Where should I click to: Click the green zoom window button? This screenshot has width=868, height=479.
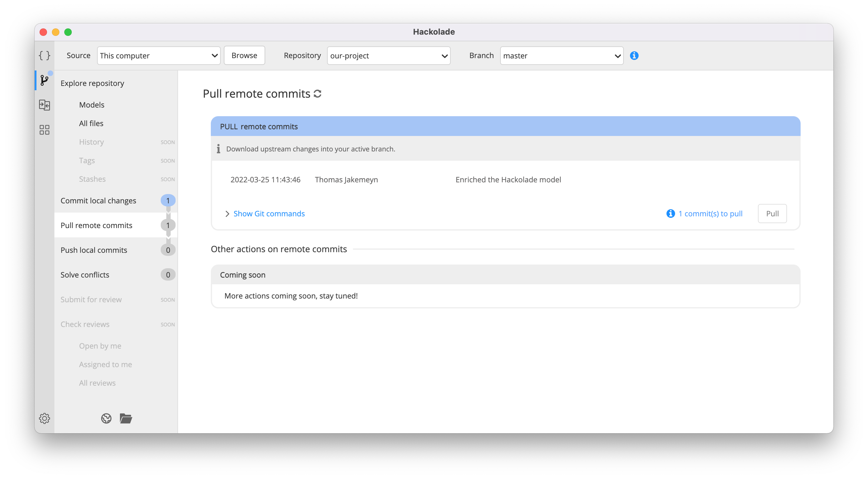click(68, 32)
